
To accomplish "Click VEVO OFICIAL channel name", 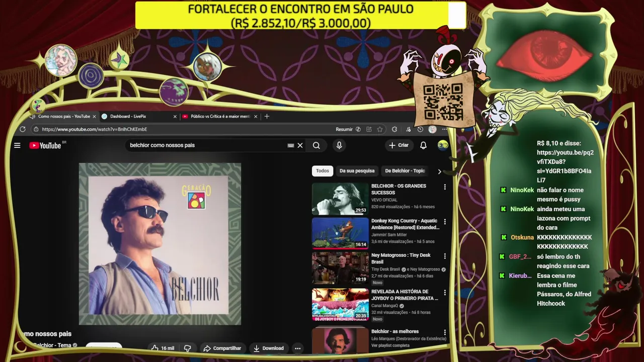I will (384, 200).
